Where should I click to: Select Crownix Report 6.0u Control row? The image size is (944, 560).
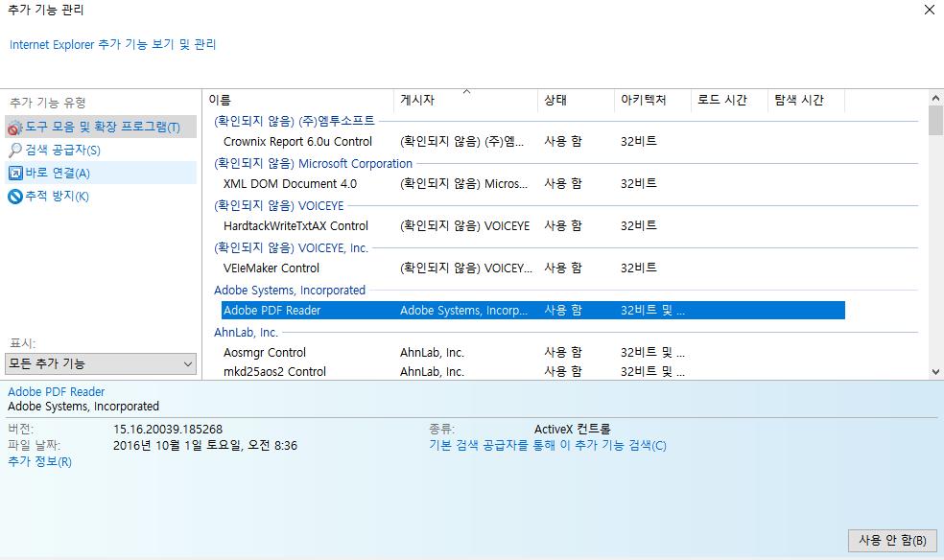(x=532, y=142)
